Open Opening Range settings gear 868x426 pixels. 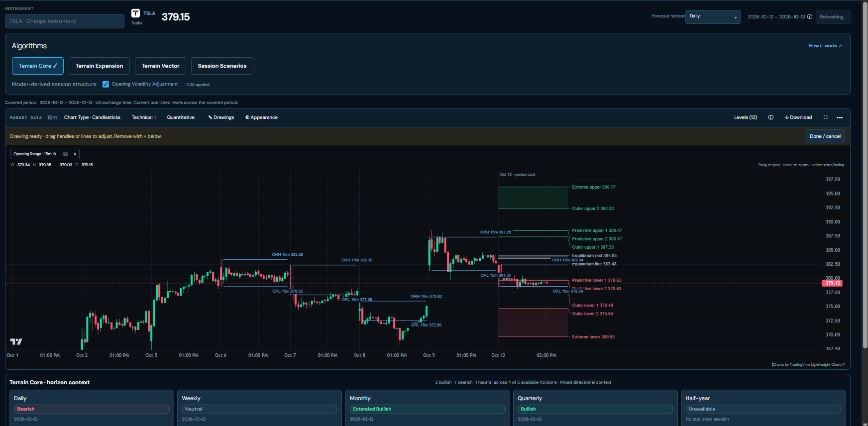click(x=55, y=154)
